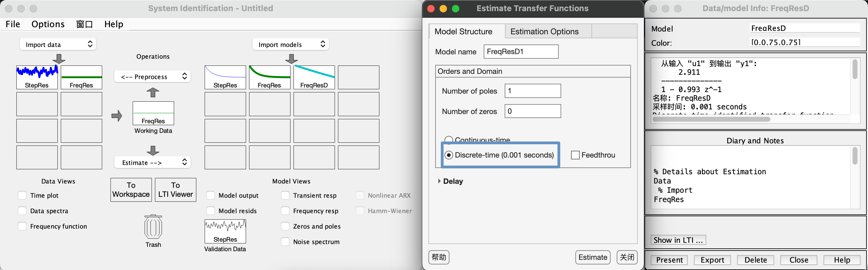This screenshot has width=868, height=270.
Task: Select the Discrete-time radio button
Action: [449, 155]
